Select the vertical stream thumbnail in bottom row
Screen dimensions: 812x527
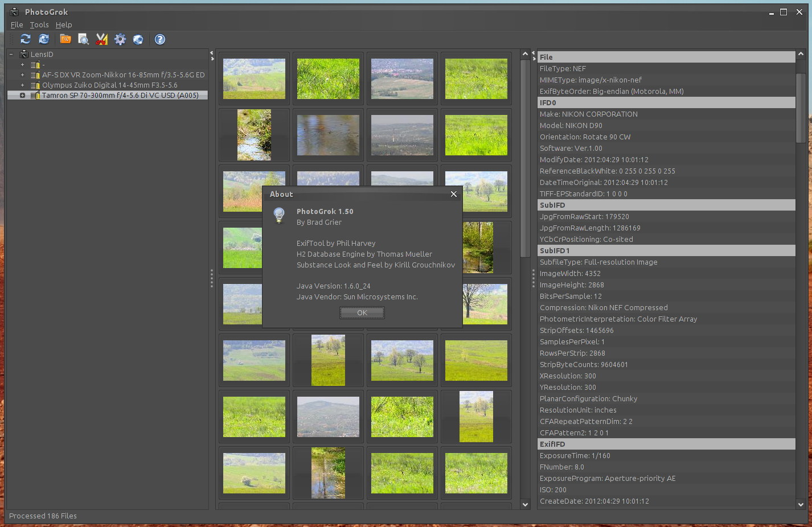[328, 473]
